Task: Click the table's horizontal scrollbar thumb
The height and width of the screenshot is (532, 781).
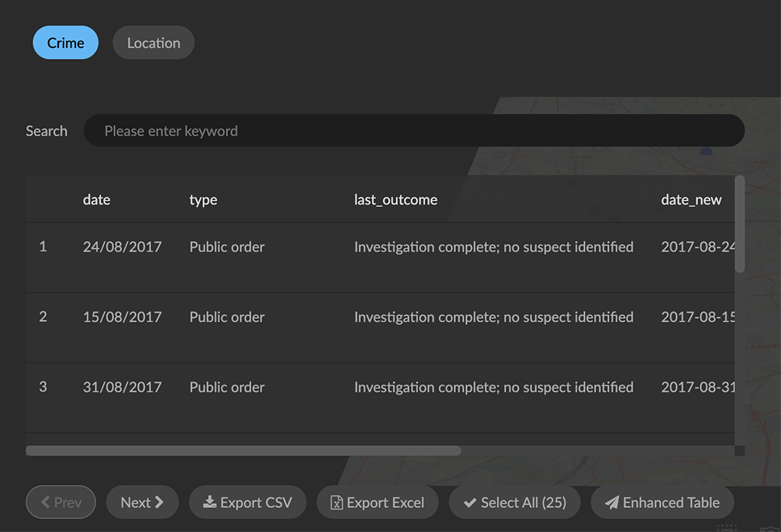Action: (243, 451)
